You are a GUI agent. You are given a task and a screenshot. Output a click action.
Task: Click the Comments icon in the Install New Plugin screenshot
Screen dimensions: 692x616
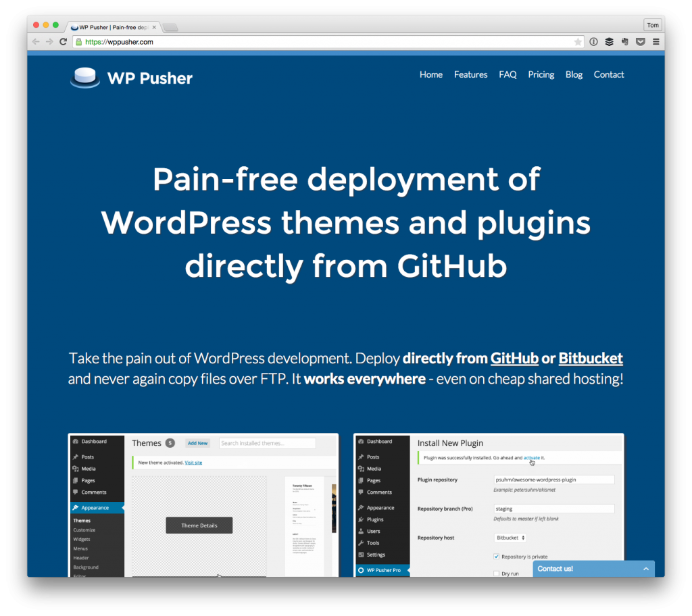click(361, 492)
